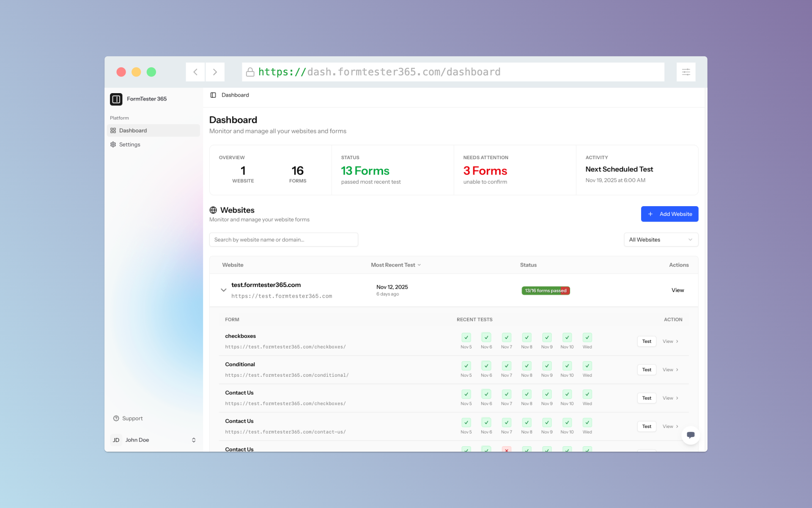Click the 13/16 forms passed status bar

coord(545,291)
